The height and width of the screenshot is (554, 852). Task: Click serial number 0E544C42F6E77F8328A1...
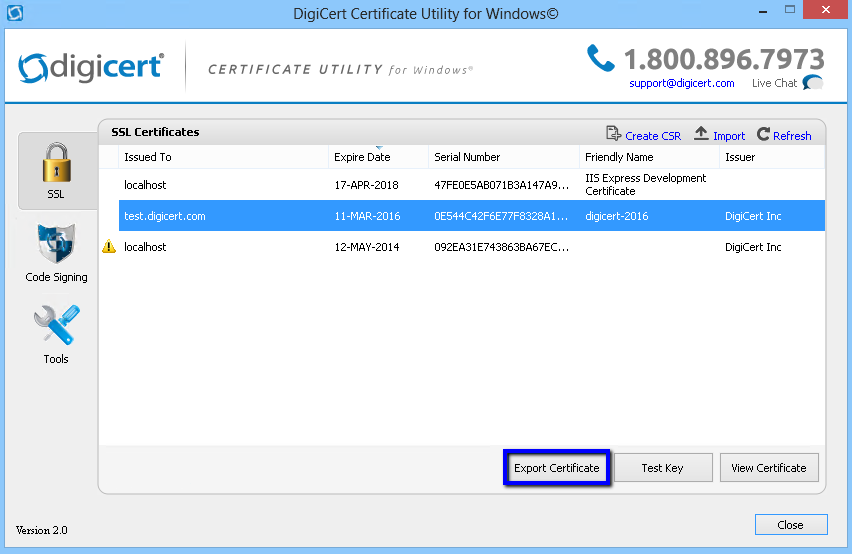[x=501, y=216]
